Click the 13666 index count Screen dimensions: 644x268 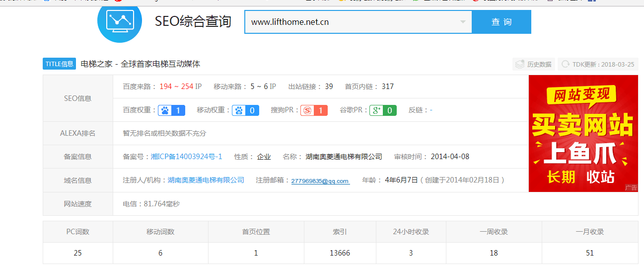click(340, 253)
